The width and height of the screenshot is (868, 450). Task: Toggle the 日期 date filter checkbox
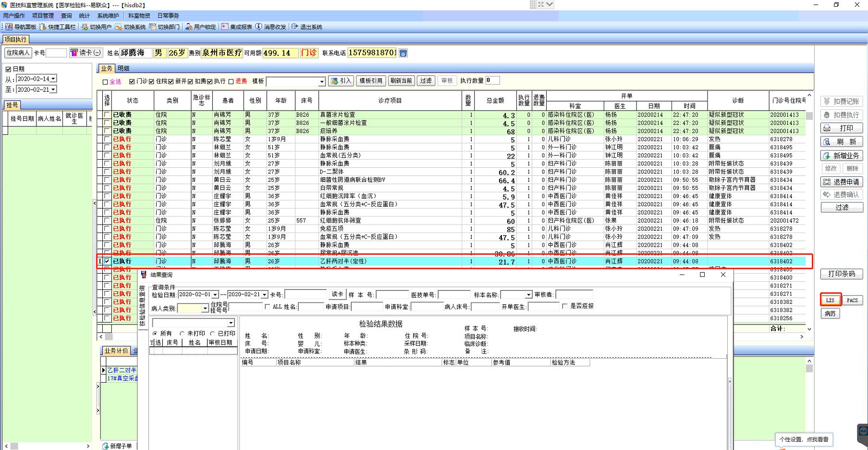(8, 69)
